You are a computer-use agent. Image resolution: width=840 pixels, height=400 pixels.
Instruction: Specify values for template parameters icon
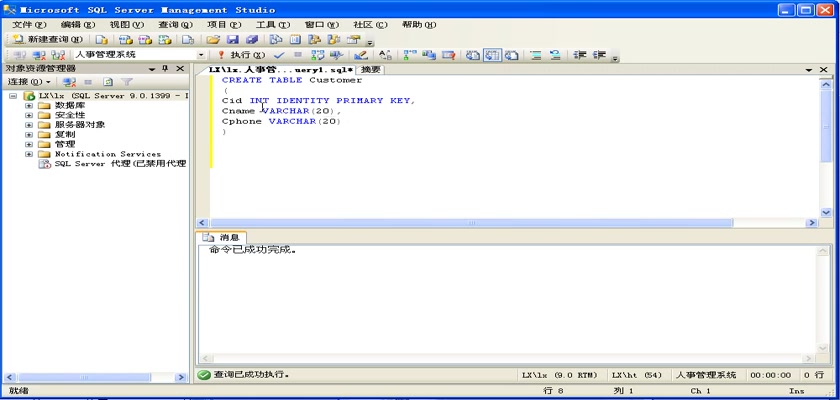click(x=385, y=55)
